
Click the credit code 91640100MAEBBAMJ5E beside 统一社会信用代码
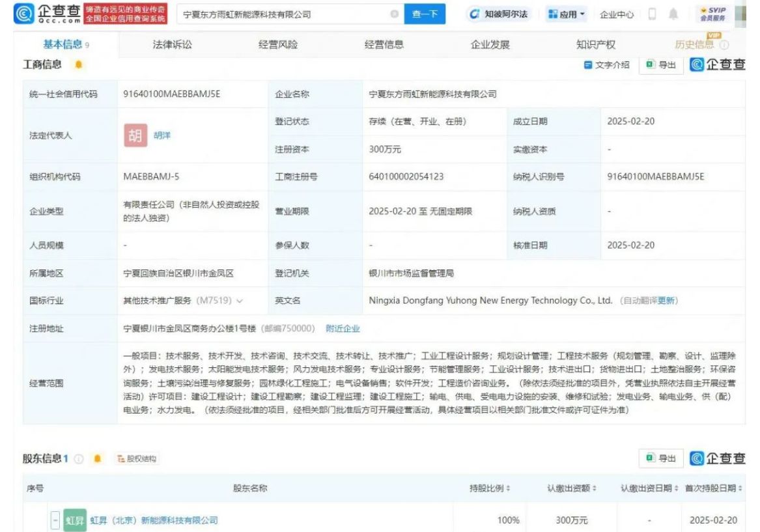[171, 94]
